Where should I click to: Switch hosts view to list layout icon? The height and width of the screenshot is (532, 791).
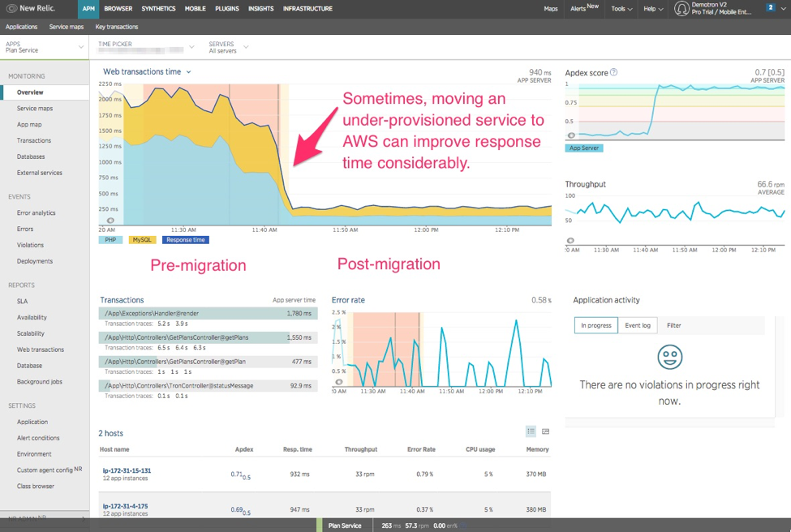coord(531,431)
